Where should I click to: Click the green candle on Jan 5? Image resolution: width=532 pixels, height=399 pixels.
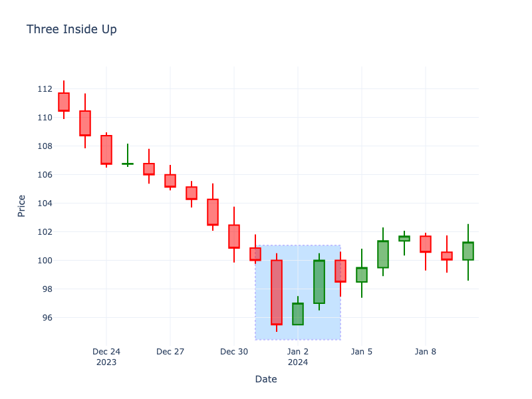click(x=362, y=275)
